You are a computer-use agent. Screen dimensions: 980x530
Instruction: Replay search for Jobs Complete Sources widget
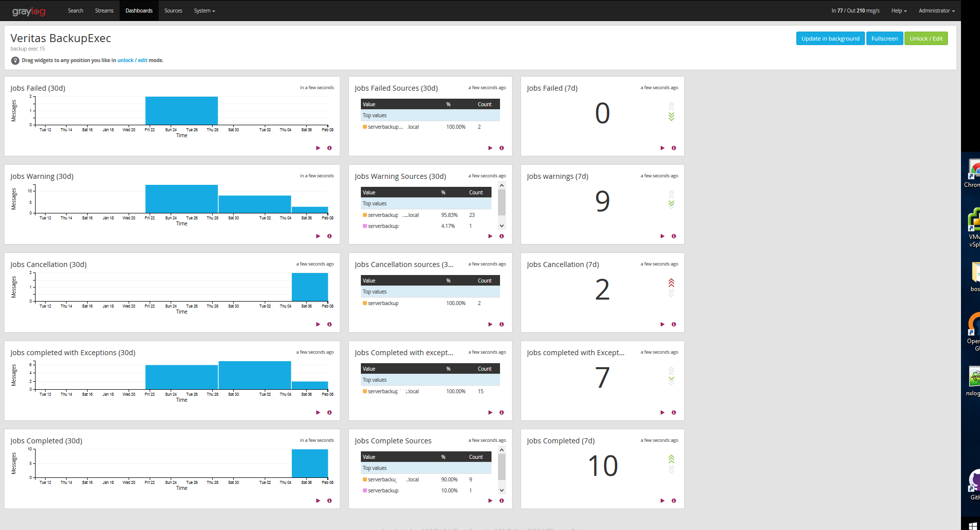(491, 500)
